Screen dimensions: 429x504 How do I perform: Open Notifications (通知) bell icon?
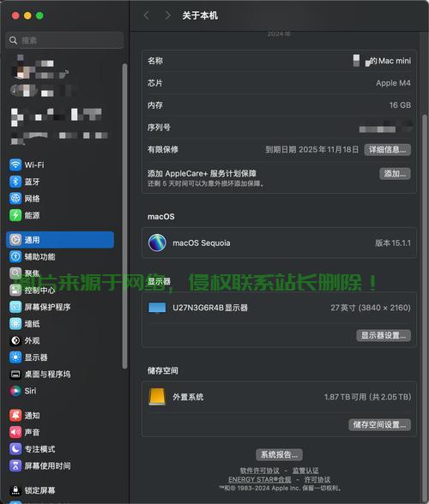(x=15, y=415)
